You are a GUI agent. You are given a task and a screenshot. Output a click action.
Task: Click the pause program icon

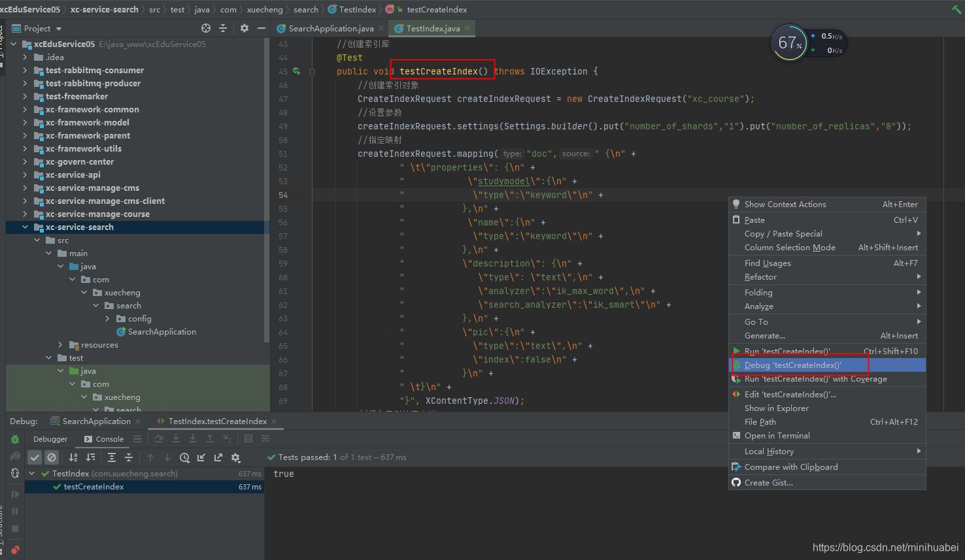15,512
